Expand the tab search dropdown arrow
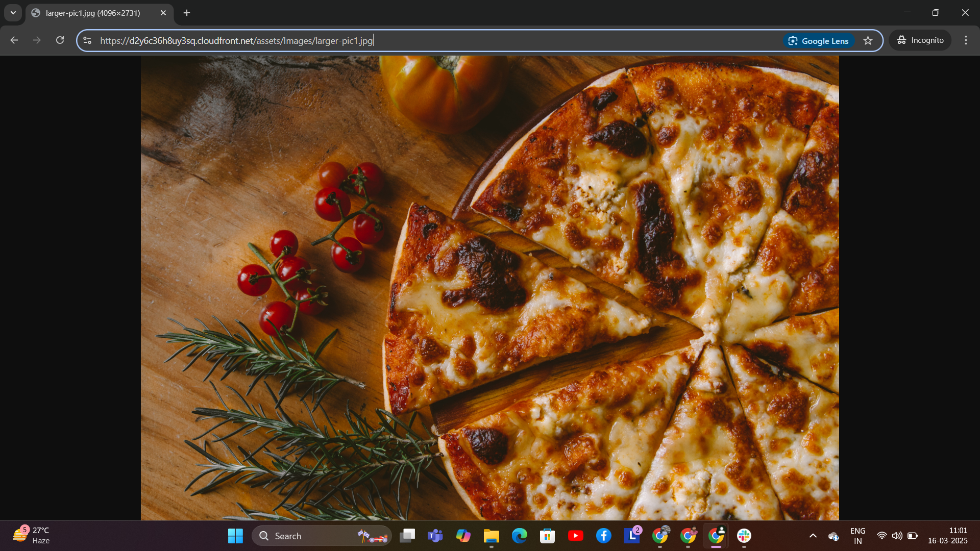 pos(13,13)
